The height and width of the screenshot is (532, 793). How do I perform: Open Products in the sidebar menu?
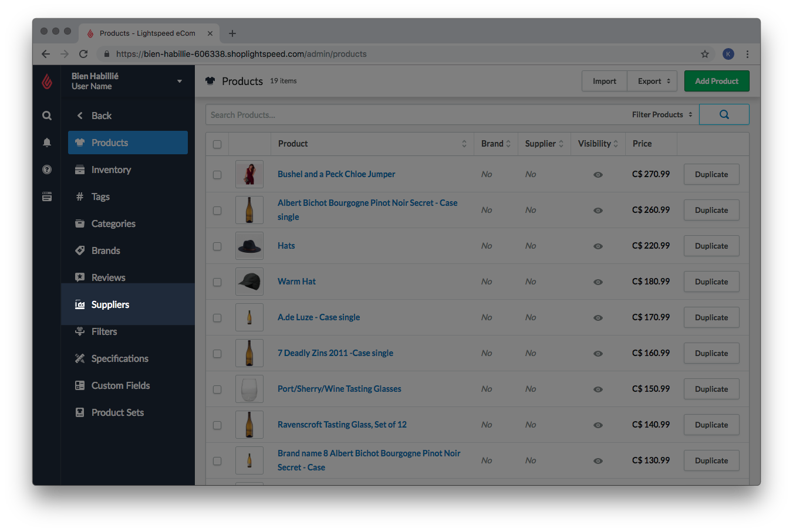[x=128, y=143]
